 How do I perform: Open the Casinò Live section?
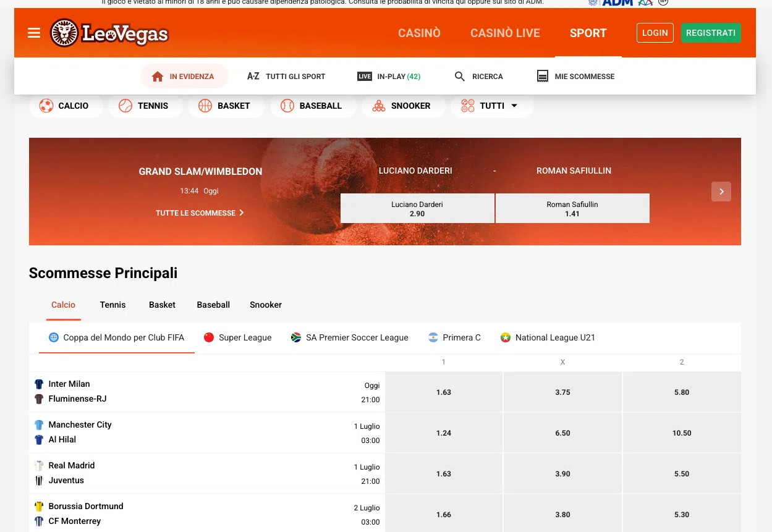pos(505,33)
